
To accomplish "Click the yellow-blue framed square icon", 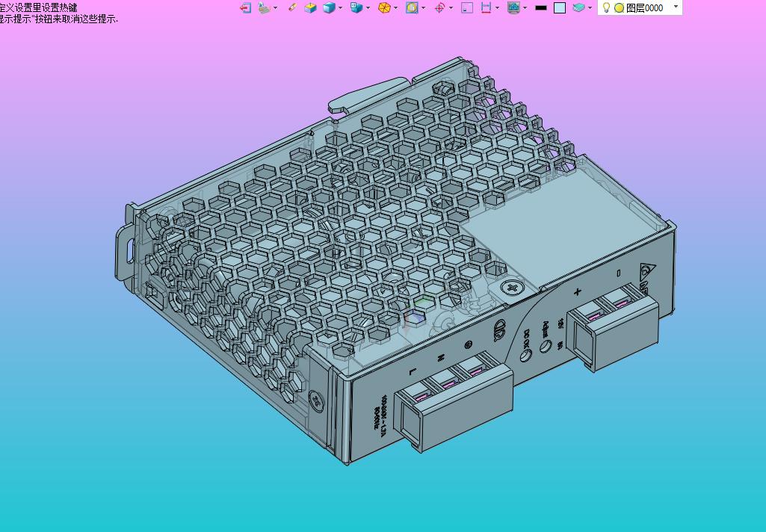I will click(412, 7).
